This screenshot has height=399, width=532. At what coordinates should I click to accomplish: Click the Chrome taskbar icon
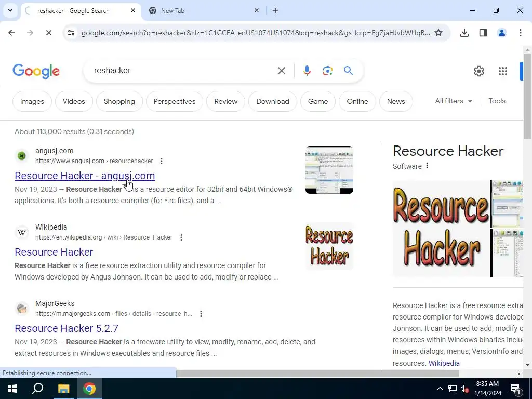(89, 389)
